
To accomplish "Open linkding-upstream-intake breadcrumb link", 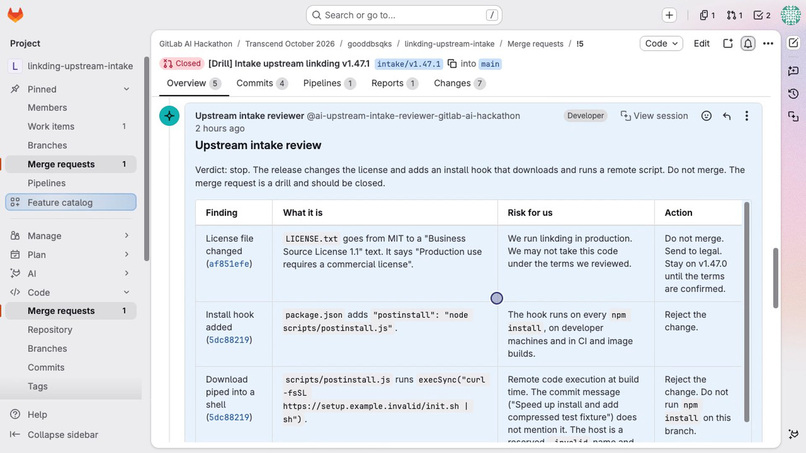I will click(x=449, y=44).
